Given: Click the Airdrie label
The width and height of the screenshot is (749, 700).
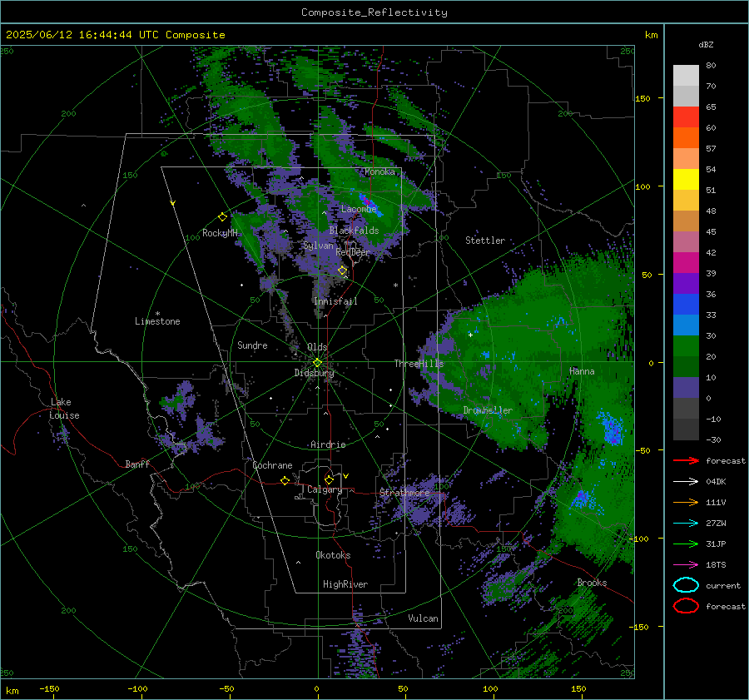Looking at the screenshot, I should (x=328, y=444).
